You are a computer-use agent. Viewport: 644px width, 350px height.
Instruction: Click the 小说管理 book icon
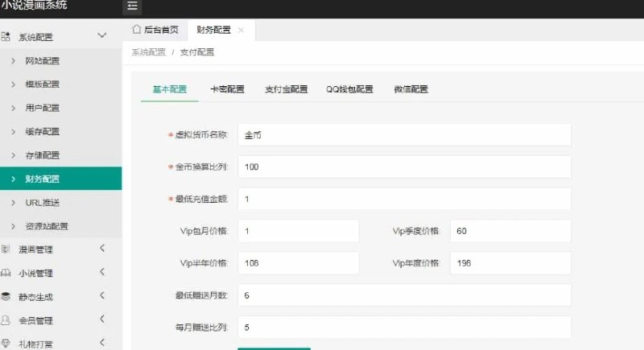pos(6,273)
